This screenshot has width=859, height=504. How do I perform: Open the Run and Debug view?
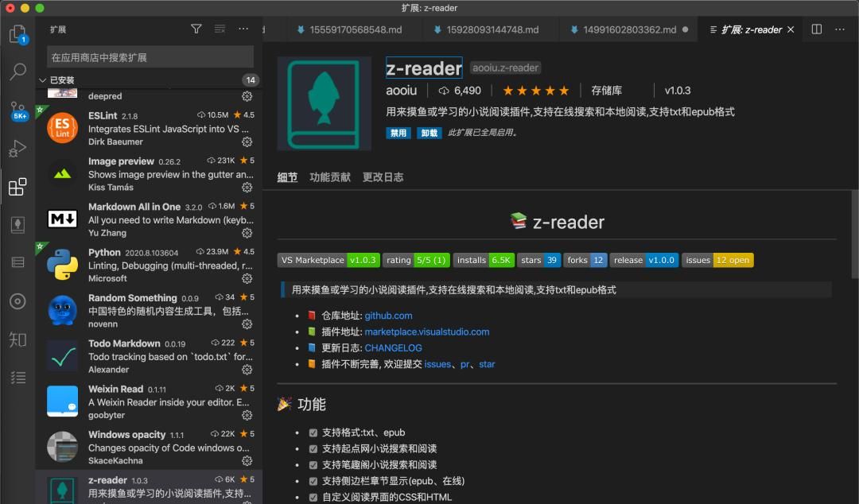click(17, 148)
